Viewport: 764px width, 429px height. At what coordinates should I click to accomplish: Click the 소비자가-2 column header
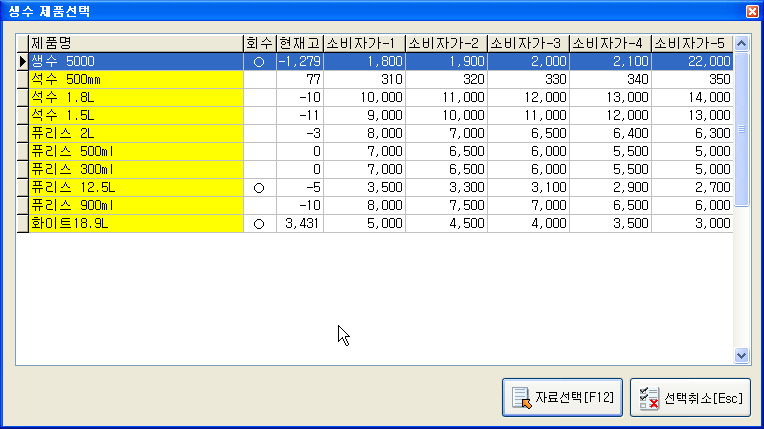click(446, 43)
